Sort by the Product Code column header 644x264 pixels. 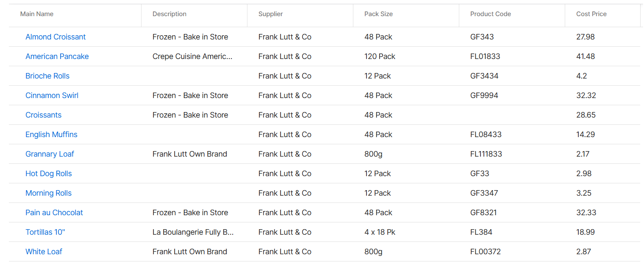pos(491,14)
